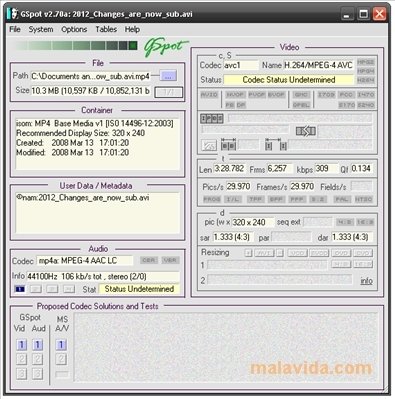Select the fourth audio stream button
This screenshot has width=395, height=399.
[x=69, y=289]
